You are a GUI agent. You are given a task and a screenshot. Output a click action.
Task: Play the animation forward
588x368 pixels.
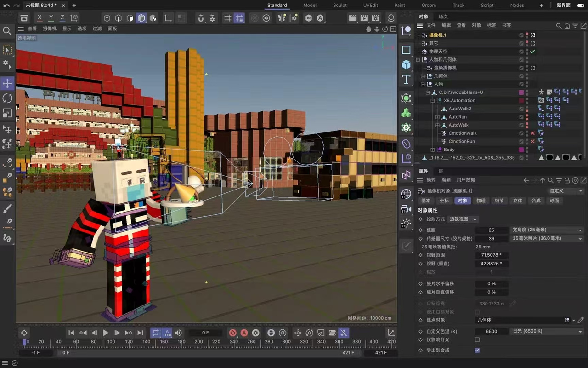tap(106, 333)
